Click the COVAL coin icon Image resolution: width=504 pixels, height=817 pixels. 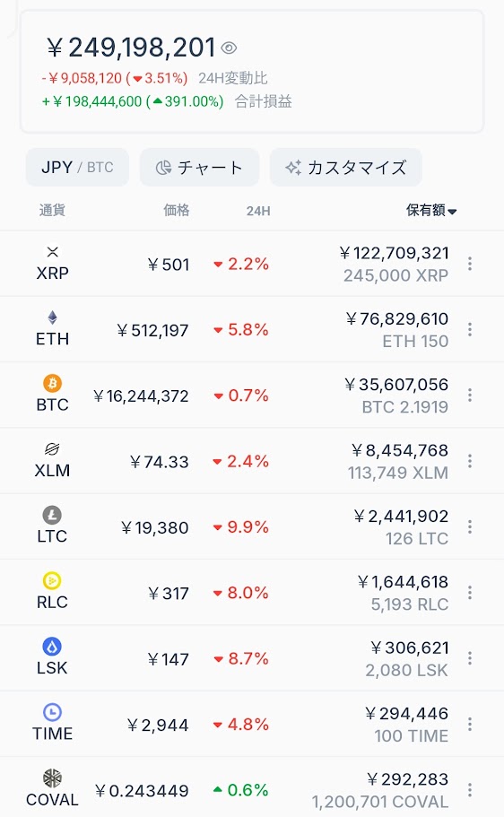(x=52, y=778)
